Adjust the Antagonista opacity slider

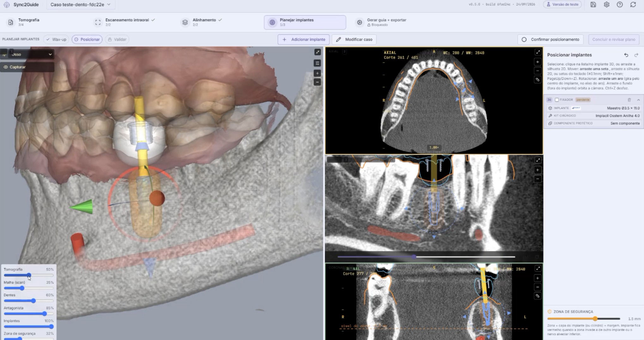pos(29,314)
